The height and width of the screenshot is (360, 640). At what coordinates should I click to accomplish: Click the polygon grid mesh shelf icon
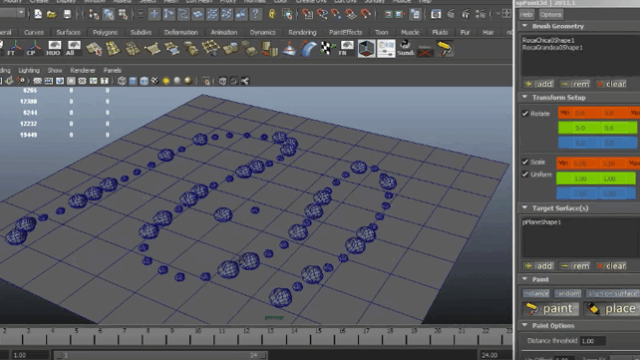(x=210, y=48)
